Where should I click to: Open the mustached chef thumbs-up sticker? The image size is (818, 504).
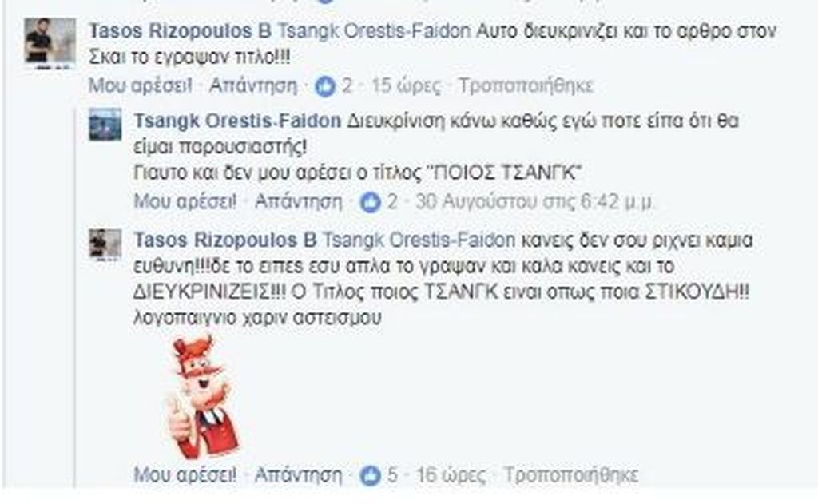[203, 396]
